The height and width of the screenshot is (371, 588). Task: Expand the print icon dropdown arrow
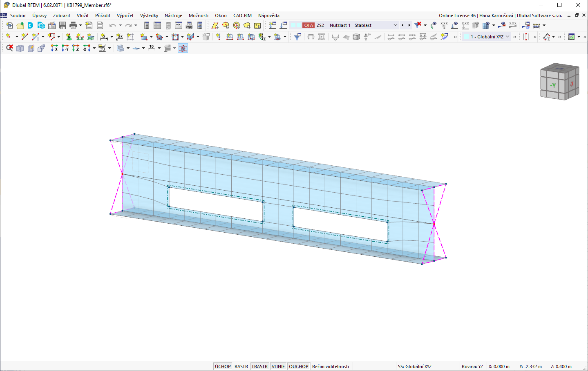click(x=80, y=25)
